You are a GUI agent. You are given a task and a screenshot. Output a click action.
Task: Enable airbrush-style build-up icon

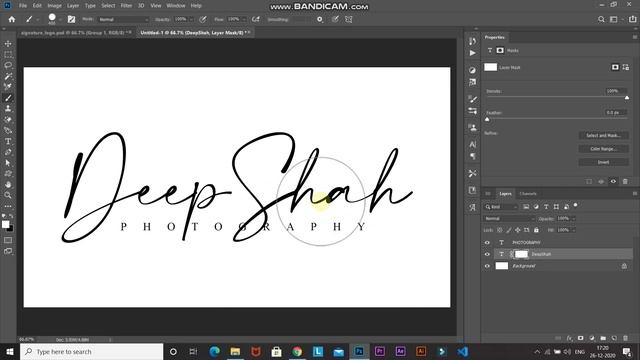click(x=256, y=19)
